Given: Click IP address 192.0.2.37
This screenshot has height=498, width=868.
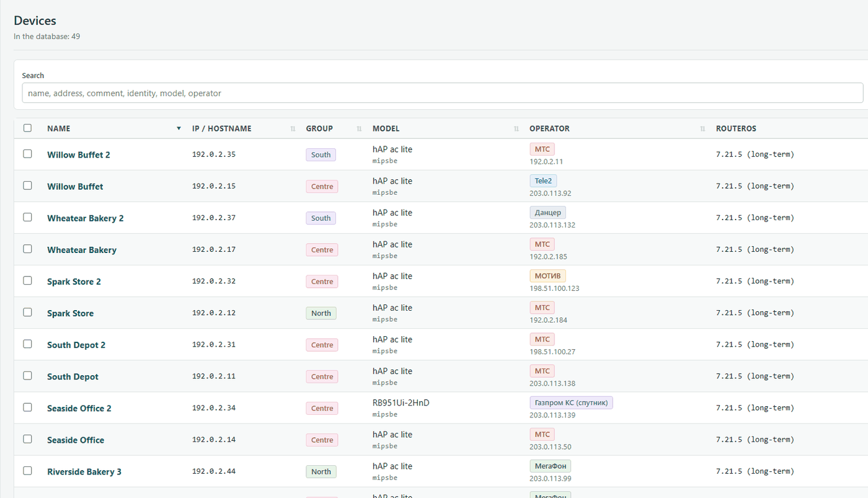Looking at the screenshot, I should point(214,218).
